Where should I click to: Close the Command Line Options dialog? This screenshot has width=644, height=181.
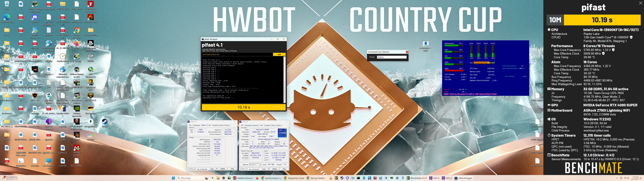tap(407, 52)
